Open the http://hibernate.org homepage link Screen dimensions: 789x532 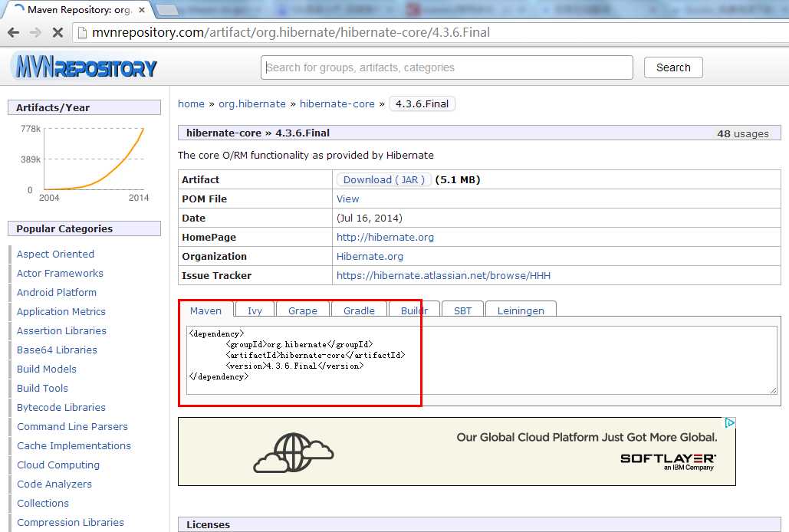(x=385, y=238)
